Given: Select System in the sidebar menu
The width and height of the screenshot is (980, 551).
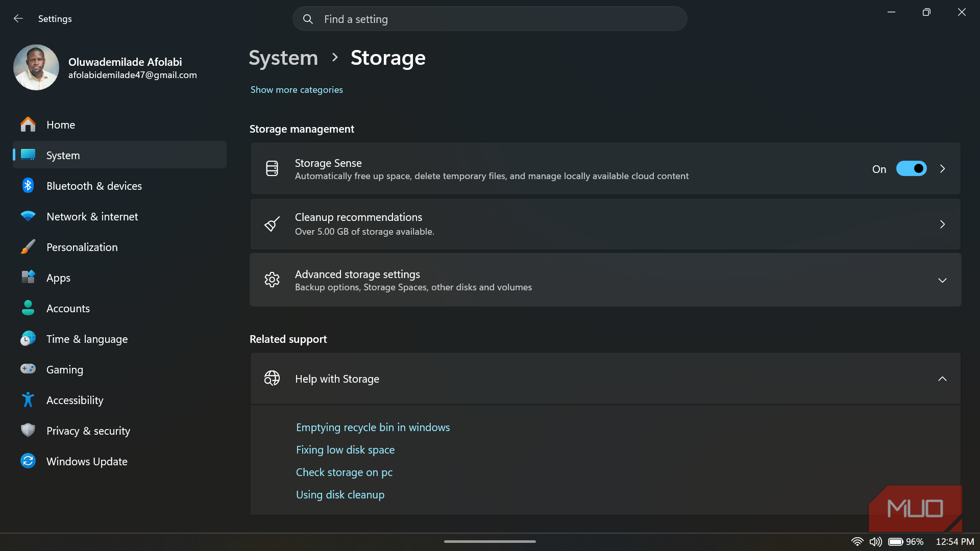Looking at the screenshot, I should pyautogui.click(x=119, y=155).
